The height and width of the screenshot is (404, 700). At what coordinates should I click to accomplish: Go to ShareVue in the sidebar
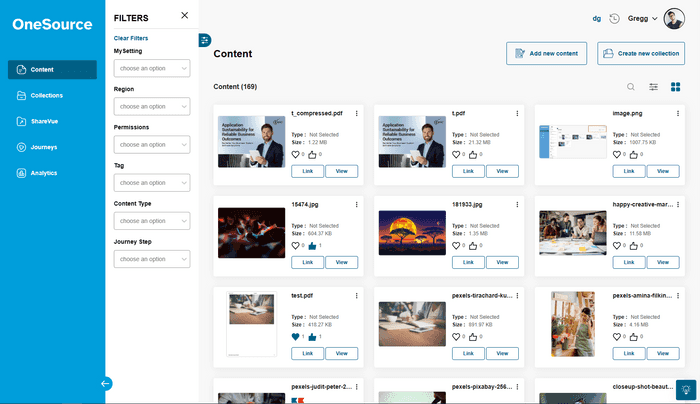coord(44,121)
